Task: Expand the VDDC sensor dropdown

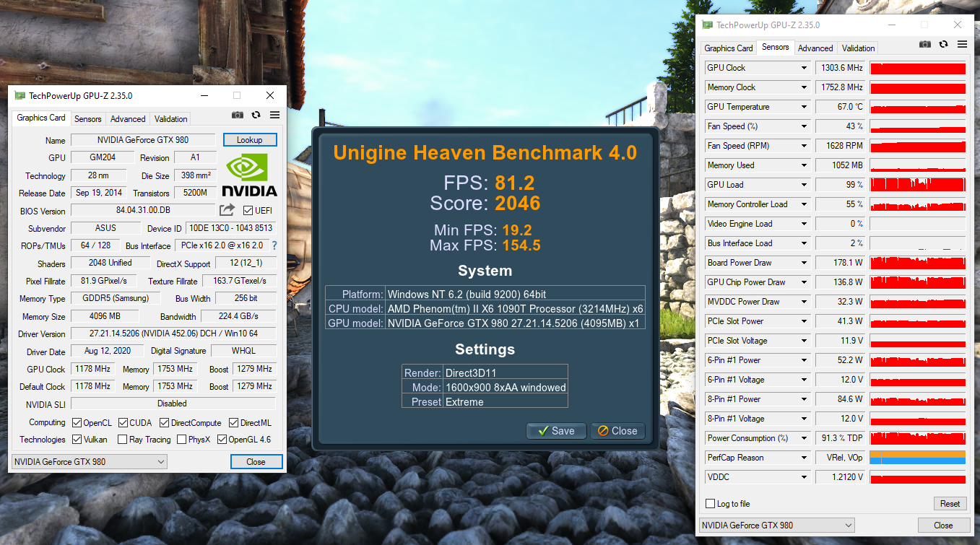Action: (804, 477)
